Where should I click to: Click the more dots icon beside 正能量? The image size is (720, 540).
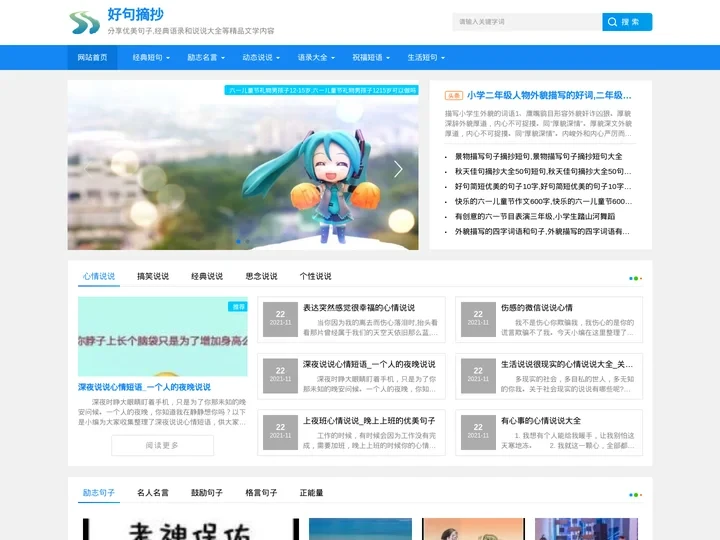636,495
